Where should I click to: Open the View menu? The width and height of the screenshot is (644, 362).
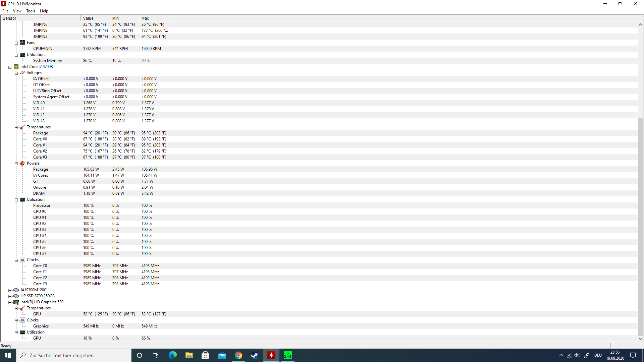[x=17, y=11]
